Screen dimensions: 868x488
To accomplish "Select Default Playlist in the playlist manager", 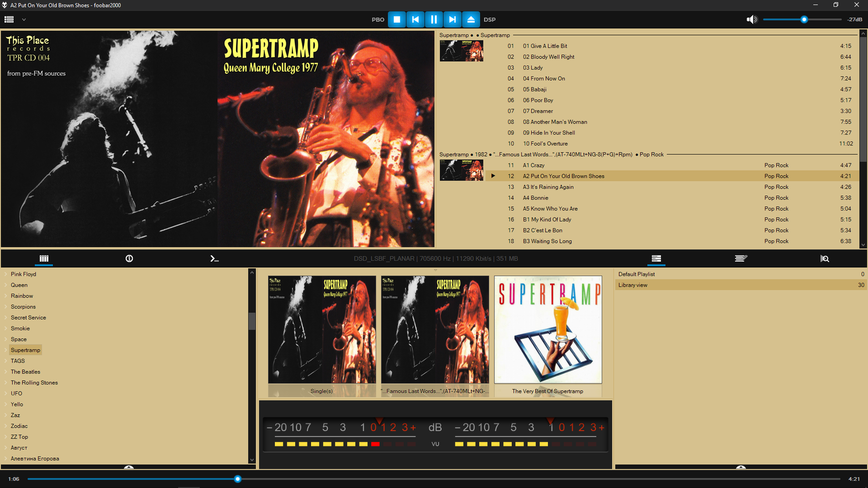I will tap(740, 274).
